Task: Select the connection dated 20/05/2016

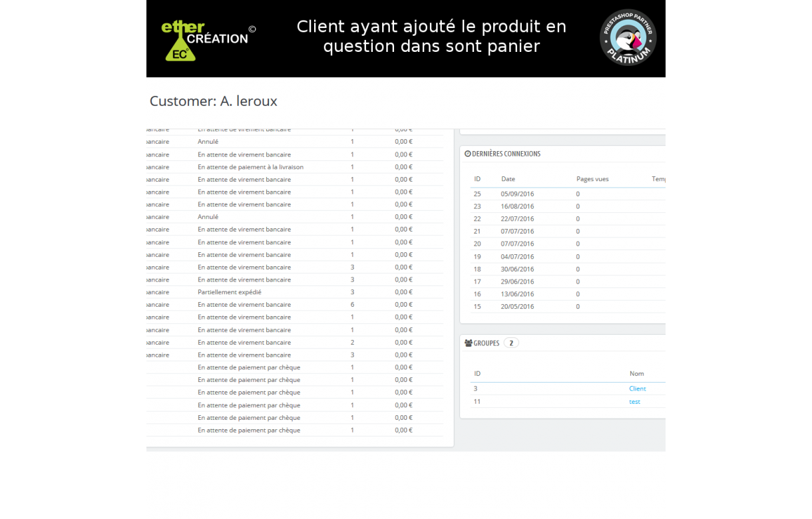Action: (x=517, y=307)
